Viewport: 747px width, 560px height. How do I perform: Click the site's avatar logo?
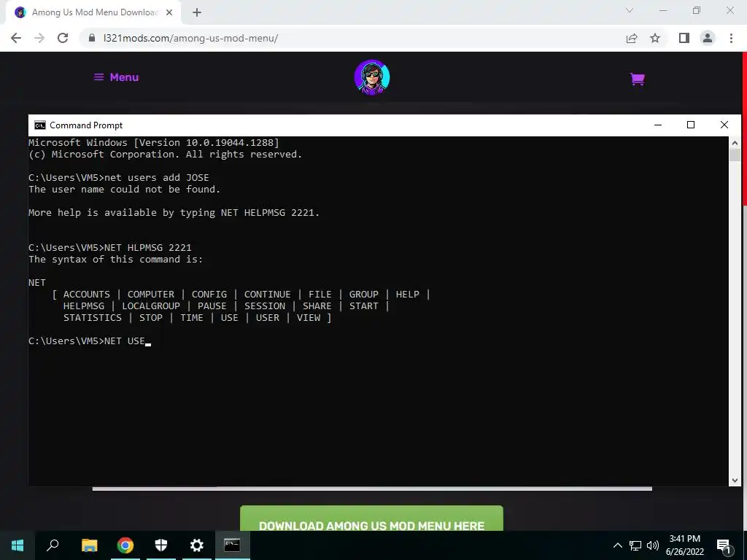[372, 77]
